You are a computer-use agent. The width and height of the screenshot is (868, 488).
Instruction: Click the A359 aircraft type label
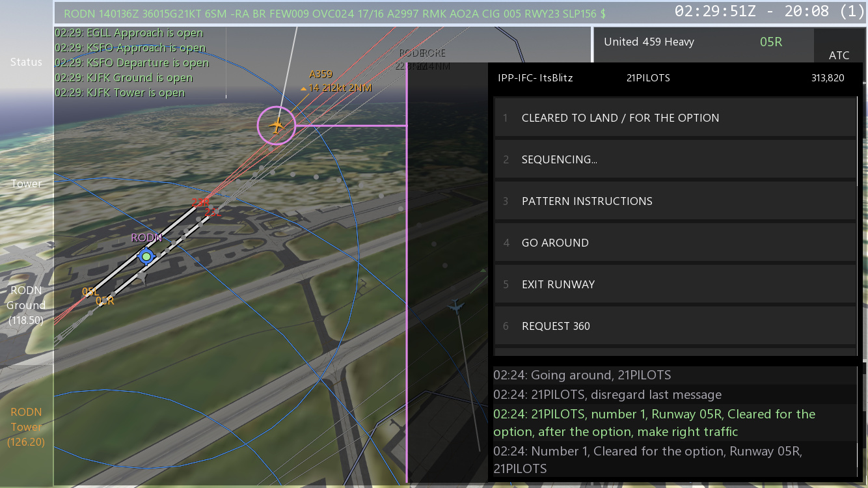(321, 74)
